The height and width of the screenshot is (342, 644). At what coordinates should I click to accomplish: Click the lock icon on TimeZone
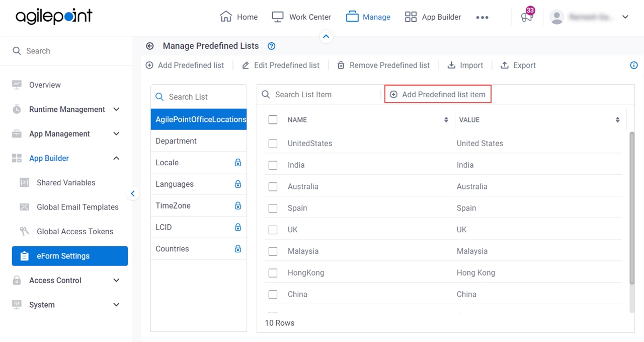pyautogui.click(x=238, y=206)
